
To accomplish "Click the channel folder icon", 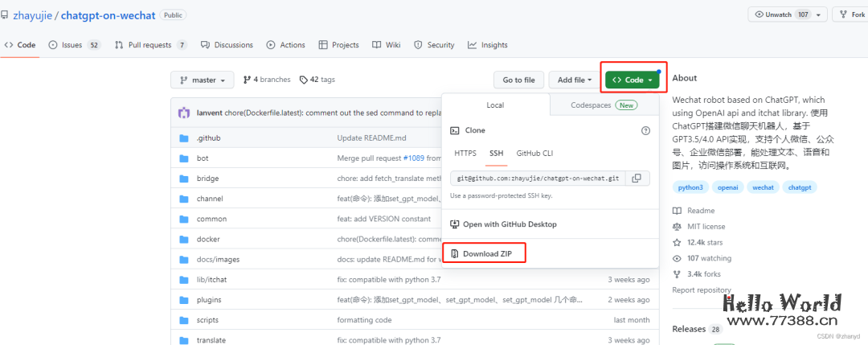I will (184, 199).
